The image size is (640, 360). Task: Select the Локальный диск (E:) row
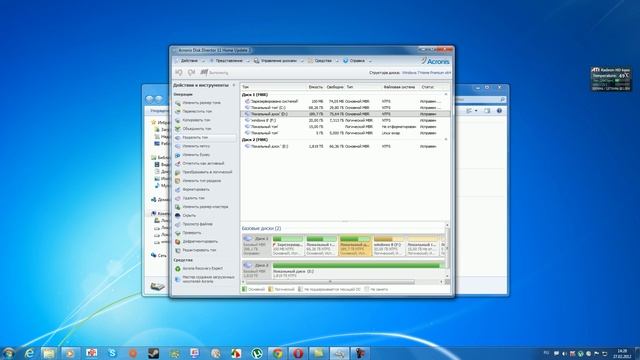click(x=345, y=146)
